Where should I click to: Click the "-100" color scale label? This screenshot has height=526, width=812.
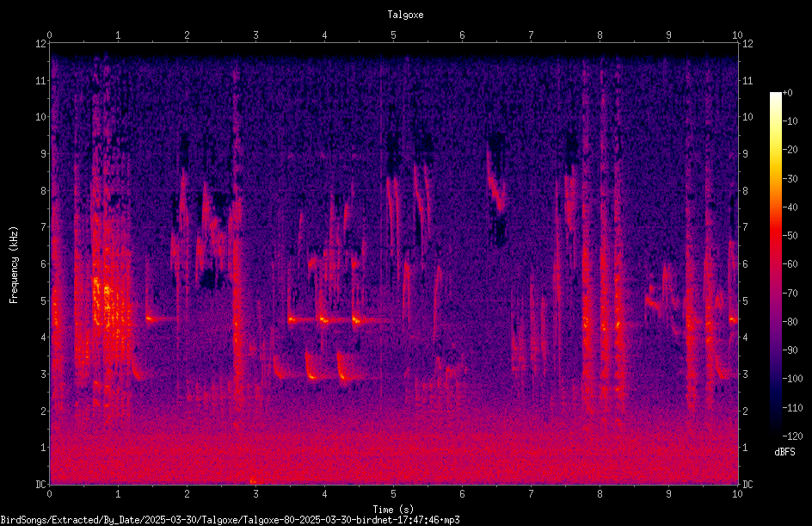pyautogui.click(x=792, y=379)
